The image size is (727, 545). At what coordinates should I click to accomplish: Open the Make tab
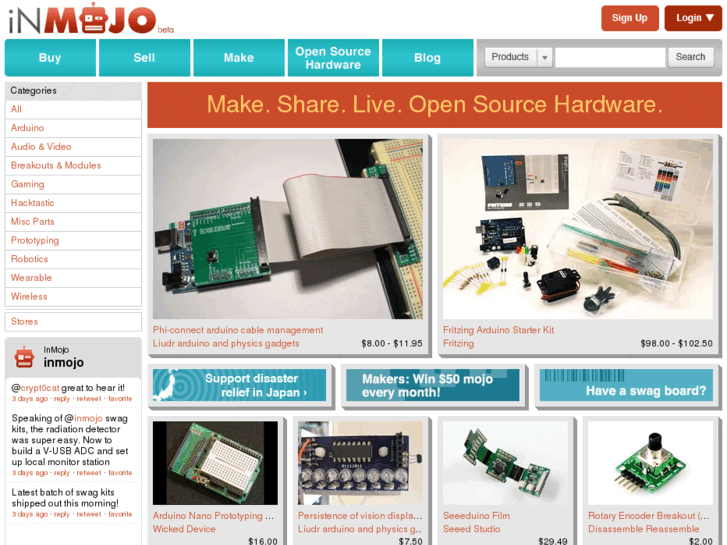[x=239, y=58]
